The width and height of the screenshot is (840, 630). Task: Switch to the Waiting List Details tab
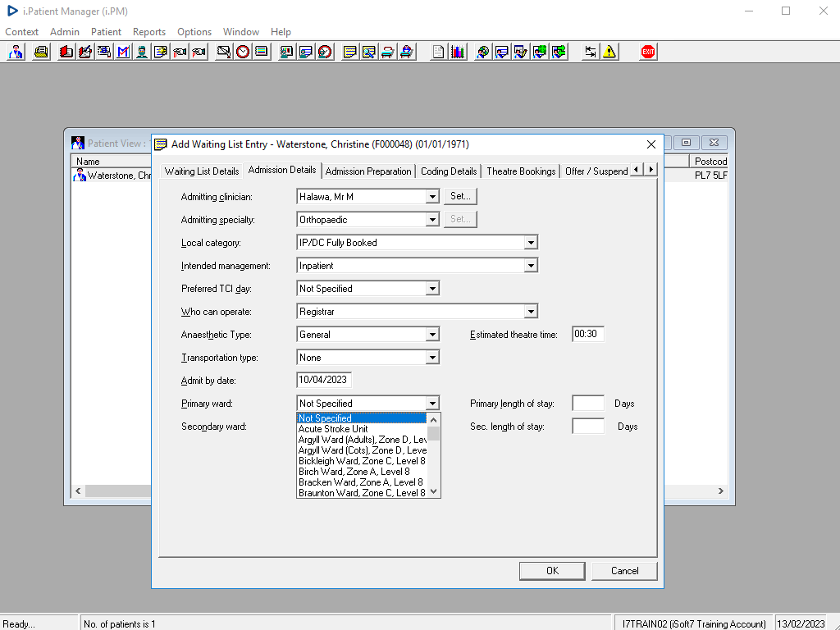(x=202, y=171)
